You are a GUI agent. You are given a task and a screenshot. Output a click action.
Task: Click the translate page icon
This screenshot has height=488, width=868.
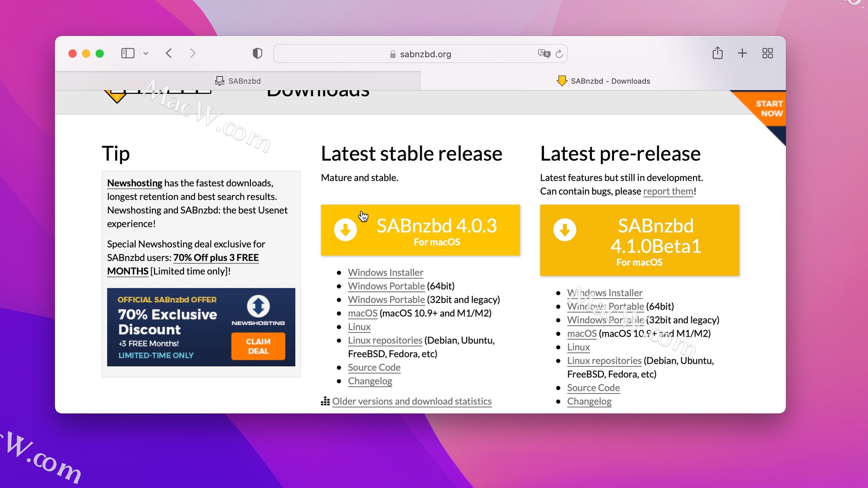544,53
